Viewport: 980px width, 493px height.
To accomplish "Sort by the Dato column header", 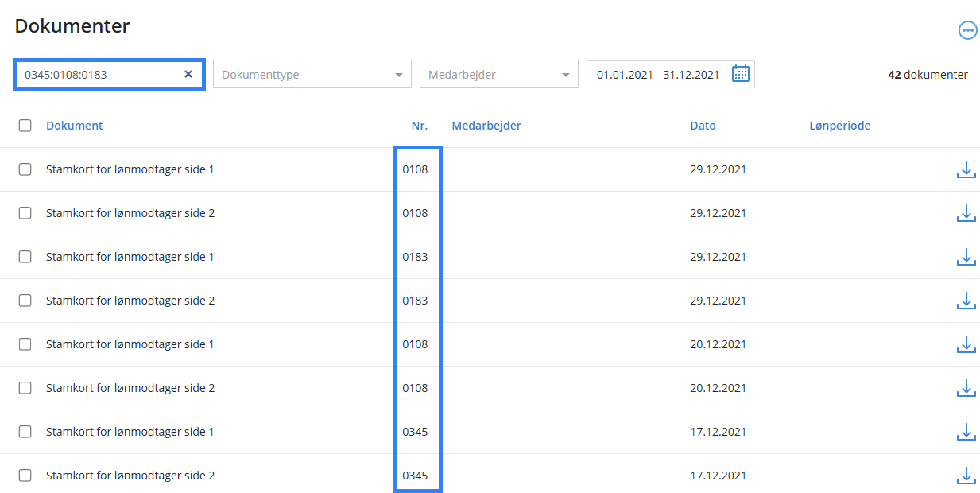I will [703, 126].
